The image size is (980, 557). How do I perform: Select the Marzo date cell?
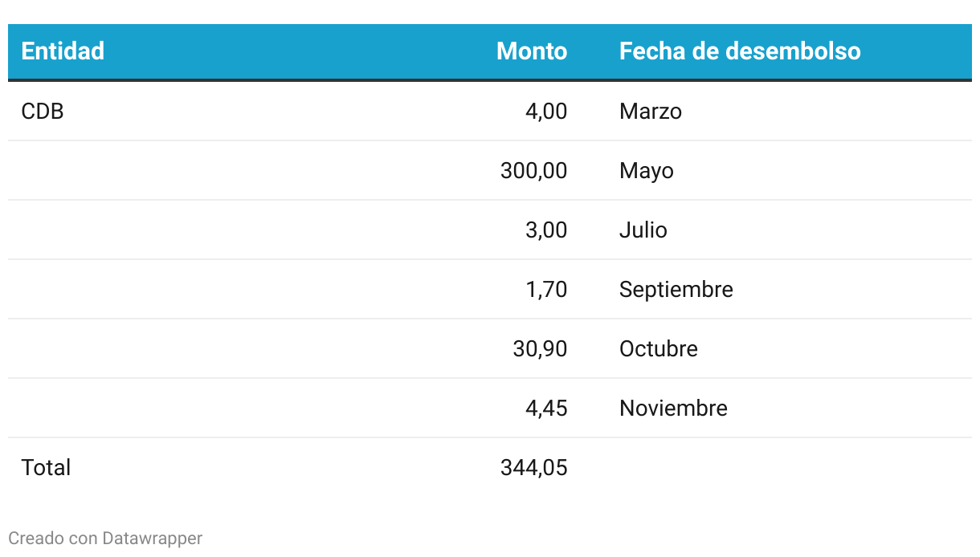coord(651,111)
